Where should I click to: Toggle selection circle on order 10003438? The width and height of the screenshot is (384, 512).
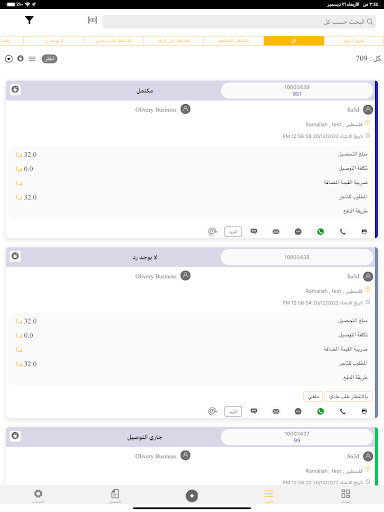tap(15, 256)
